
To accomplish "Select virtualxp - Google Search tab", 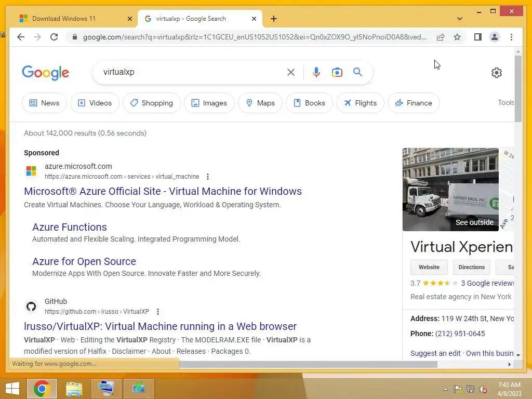I will [x=200, y=19].
